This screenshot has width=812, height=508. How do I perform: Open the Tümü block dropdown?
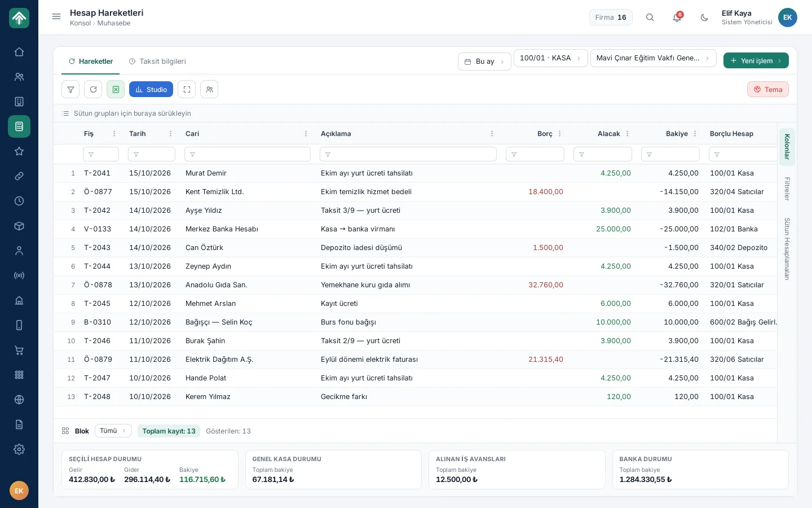click(x=113, y=431)
